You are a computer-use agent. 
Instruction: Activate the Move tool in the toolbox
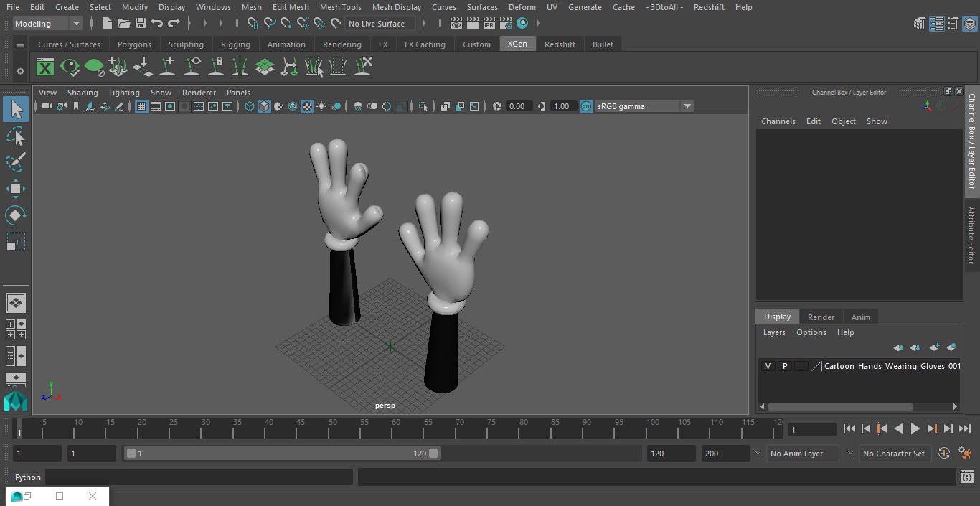coord(16,189)
